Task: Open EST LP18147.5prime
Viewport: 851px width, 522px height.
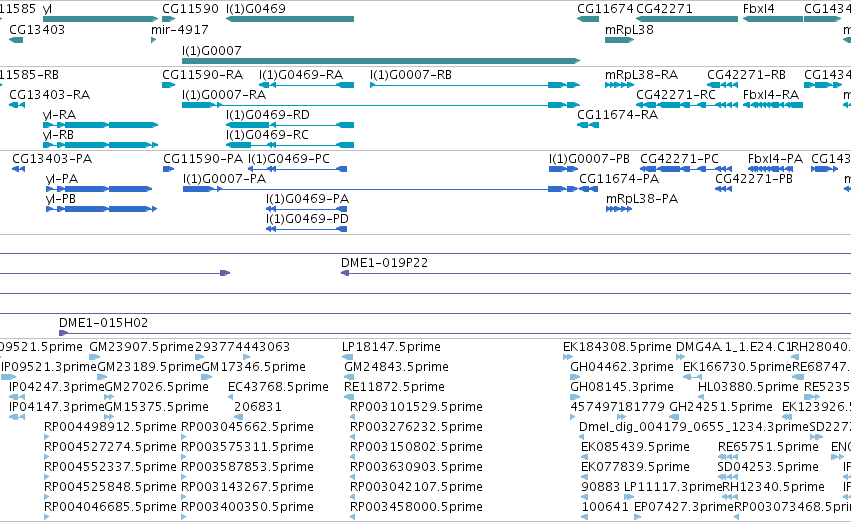Action: [x=391, y=347]
